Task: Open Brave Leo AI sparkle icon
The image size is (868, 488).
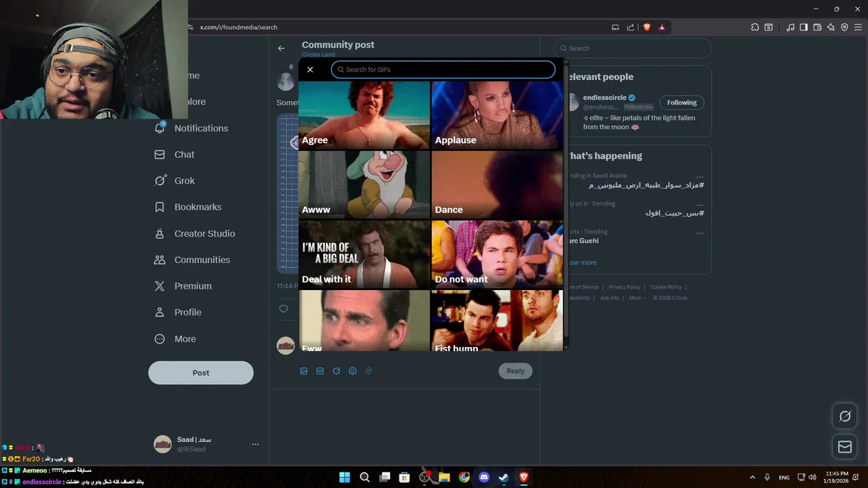Action: click(831, 27)
